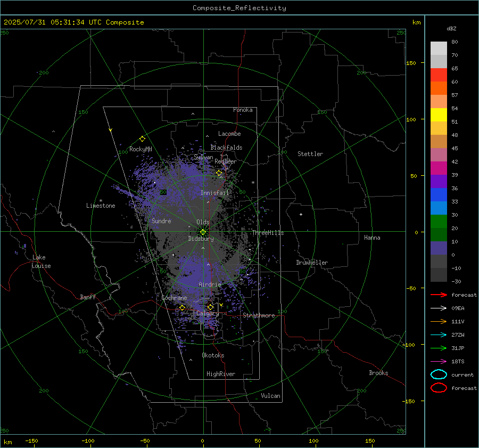Select the Cochrane label
479x448 pixels.
coord(174,298)
